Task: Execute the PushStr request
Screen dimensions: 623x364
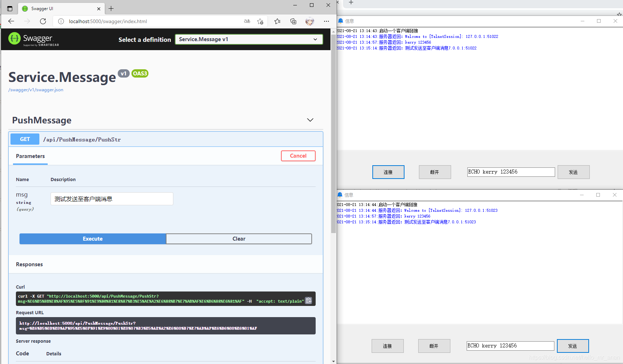Action: point(93,239)
